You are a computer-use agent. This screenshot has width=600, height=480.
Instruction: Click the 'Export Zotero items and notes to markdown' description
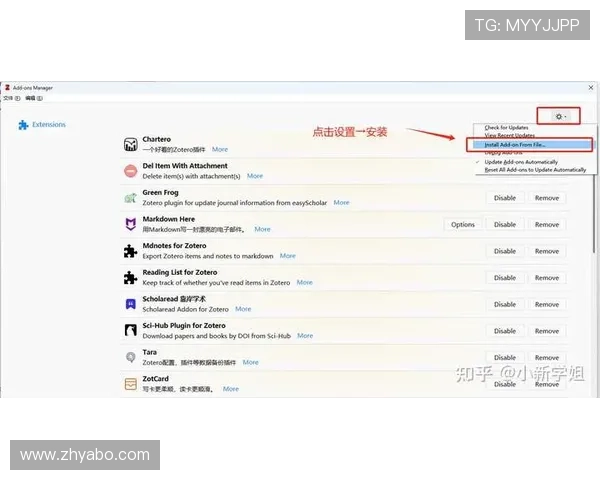click(208, 256)
